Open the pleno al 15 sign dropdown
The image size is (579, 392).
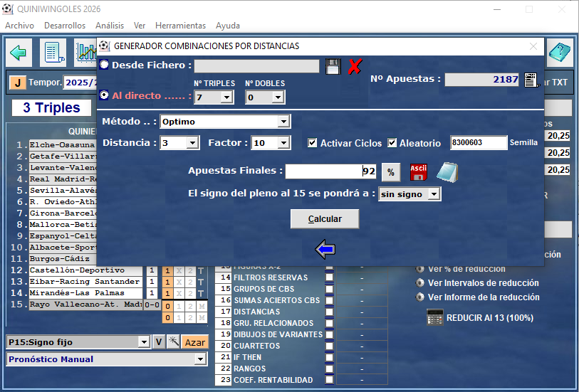click(434, 194)
